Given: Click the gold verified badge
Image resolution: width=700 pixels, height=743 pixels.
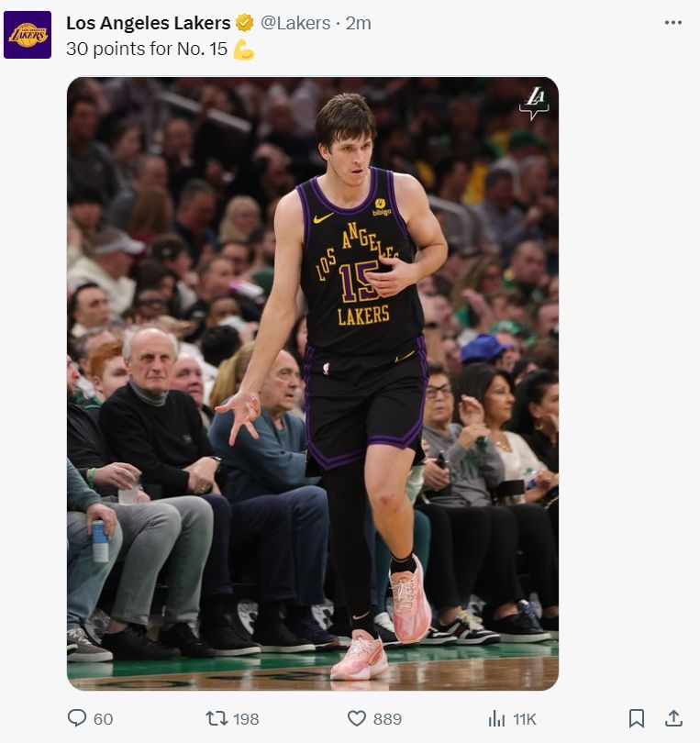Looking at the screenshot, I should click(245, 23).
